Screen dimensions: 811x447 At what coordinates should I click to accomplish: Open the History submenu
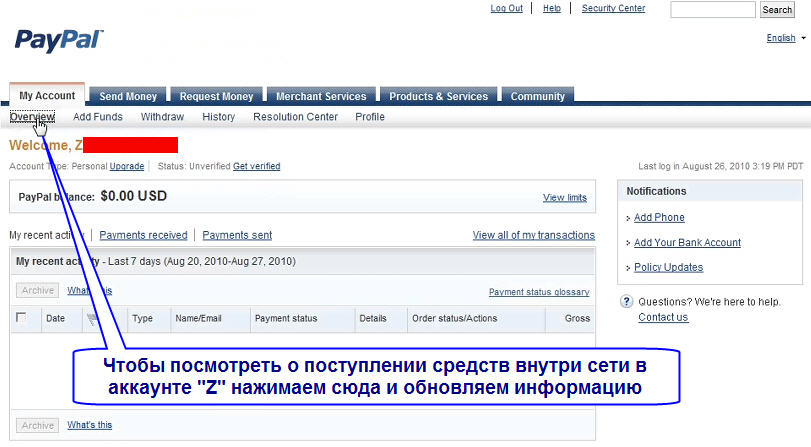point(218,117)
